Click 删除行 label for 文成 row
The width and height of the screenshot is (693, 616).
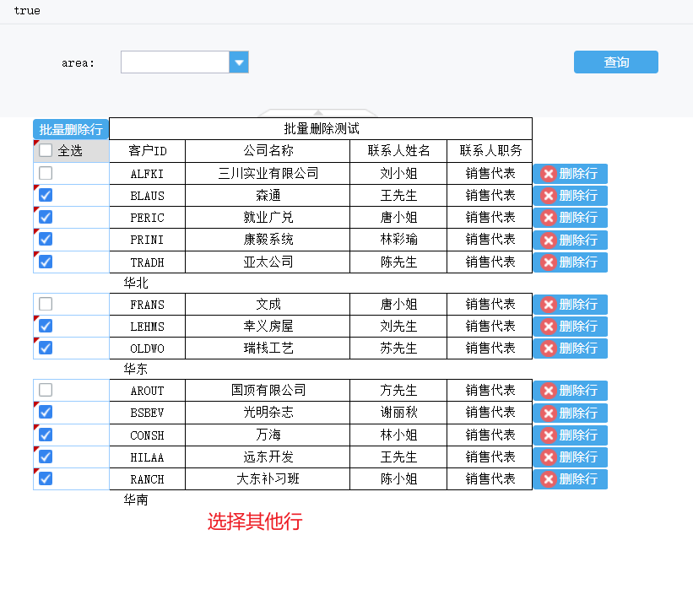(x=578, y=305)
